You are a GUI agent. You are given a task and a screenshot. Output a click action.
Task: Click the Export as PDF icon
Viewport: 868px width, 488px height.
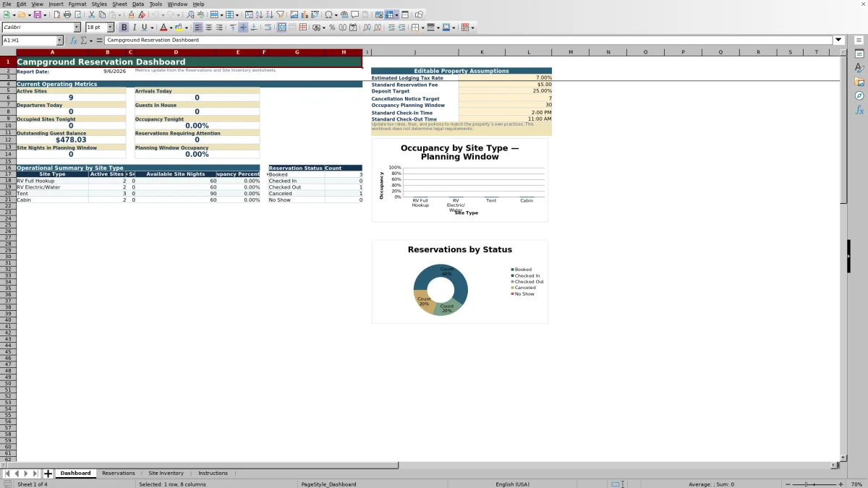[x=56, y=14]
